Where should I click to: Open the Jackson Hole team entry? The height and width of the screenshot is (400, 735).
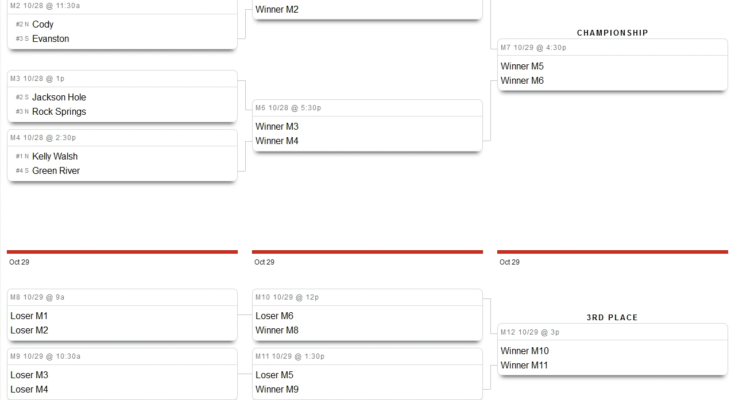coord(59,98)
